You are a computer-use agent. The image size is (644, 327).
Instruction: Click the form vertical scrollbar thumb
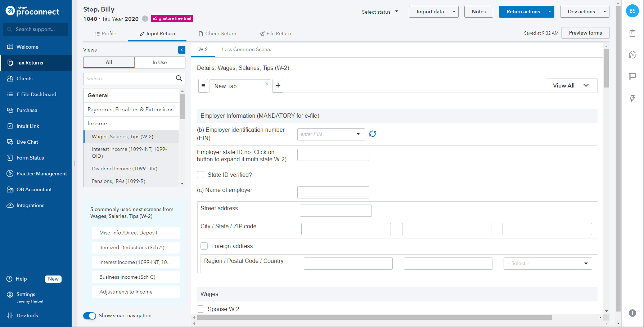(x=606, y=68)
